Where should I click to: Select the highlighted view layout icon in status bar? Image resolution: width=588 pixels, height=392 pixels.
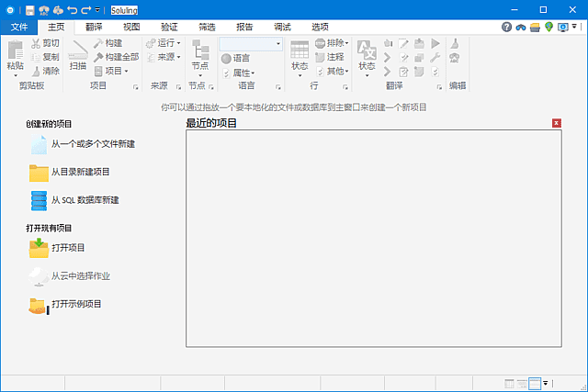tap(535, 383)
